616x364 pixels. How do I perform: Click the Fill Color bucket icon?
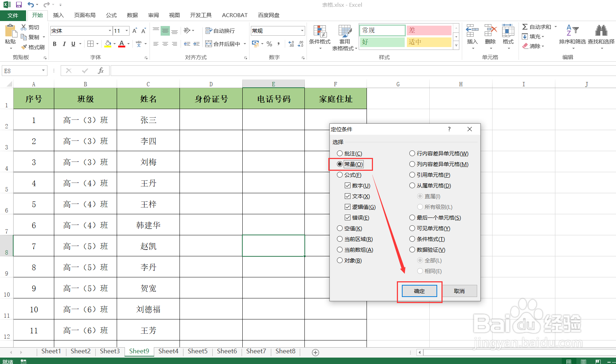pyautogui.click(x=108, y=44)
